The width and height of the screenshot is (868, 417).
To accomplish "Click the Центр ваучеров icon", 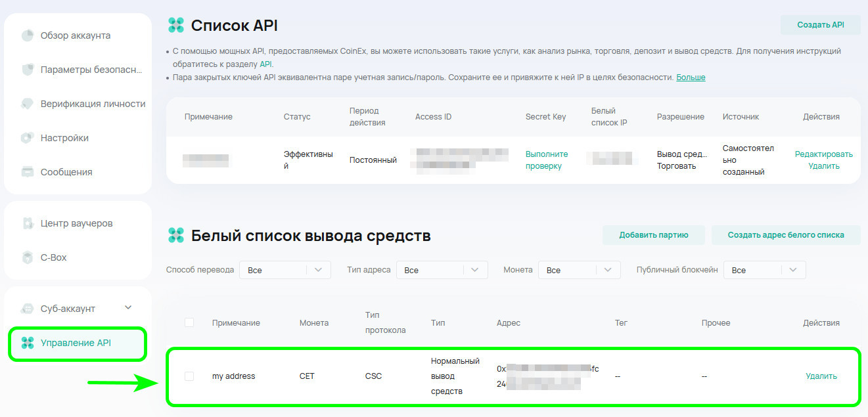I will coord(27,223).
